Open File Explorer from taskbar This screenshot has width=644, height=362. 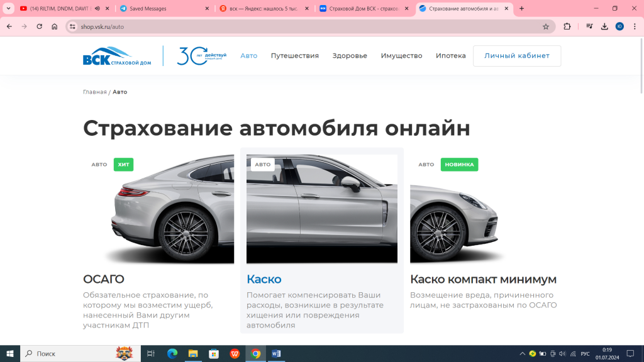[193, 353]
